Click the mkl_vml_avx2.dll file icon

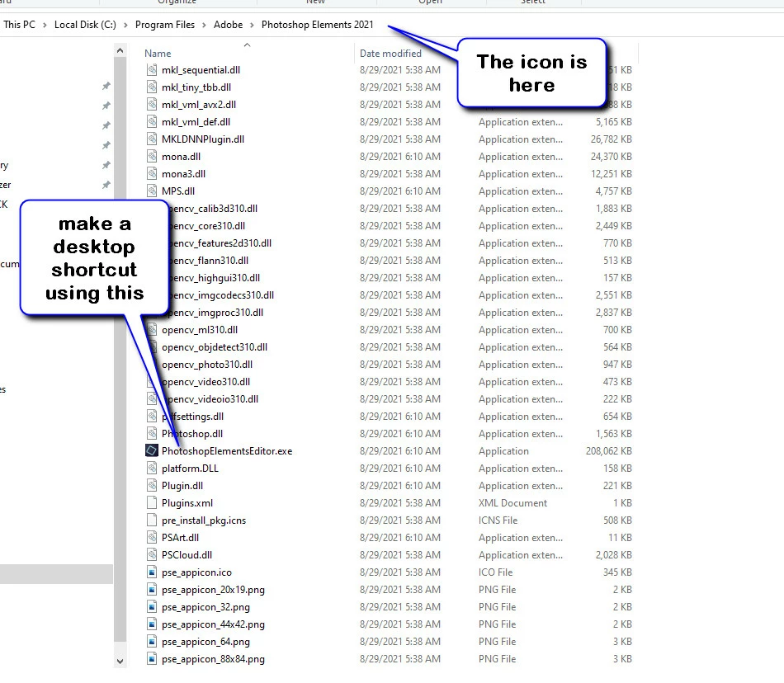[x=152, y=105]
